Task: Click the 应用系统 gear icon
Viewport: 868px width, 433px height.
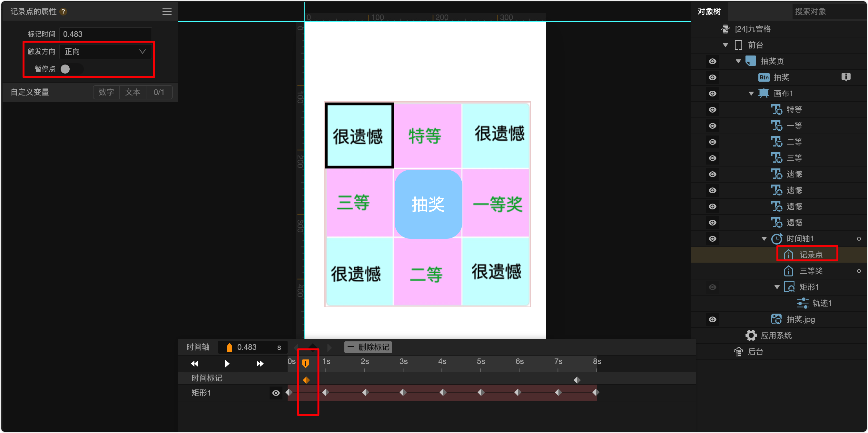Action: click(x=751, y=335)
